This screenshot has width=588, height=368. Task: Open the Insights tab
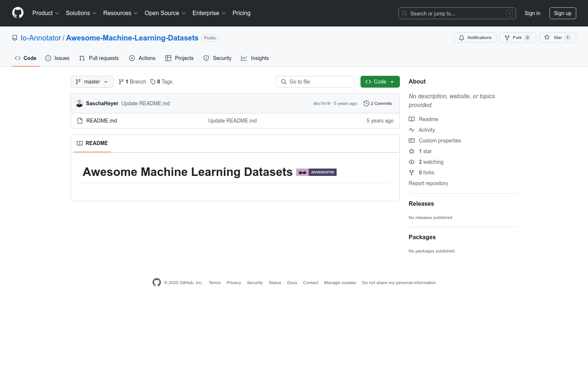coord(255,58)
